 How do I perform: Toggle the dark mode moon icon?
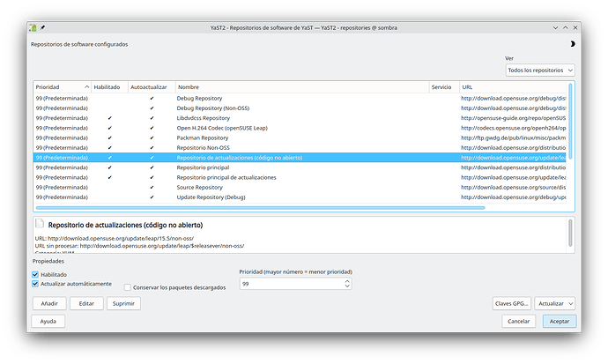click(x=573, y=44)
